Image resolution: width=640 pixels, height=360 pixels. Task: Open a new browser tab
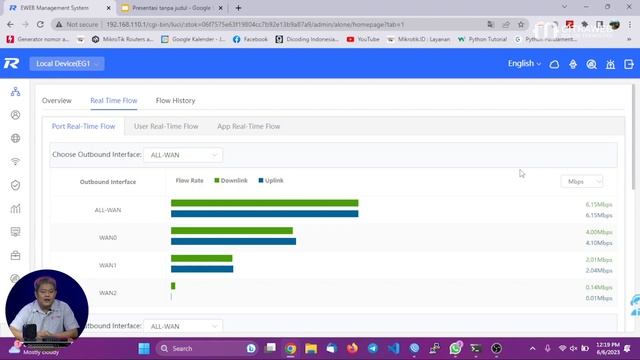coord(238,8)
